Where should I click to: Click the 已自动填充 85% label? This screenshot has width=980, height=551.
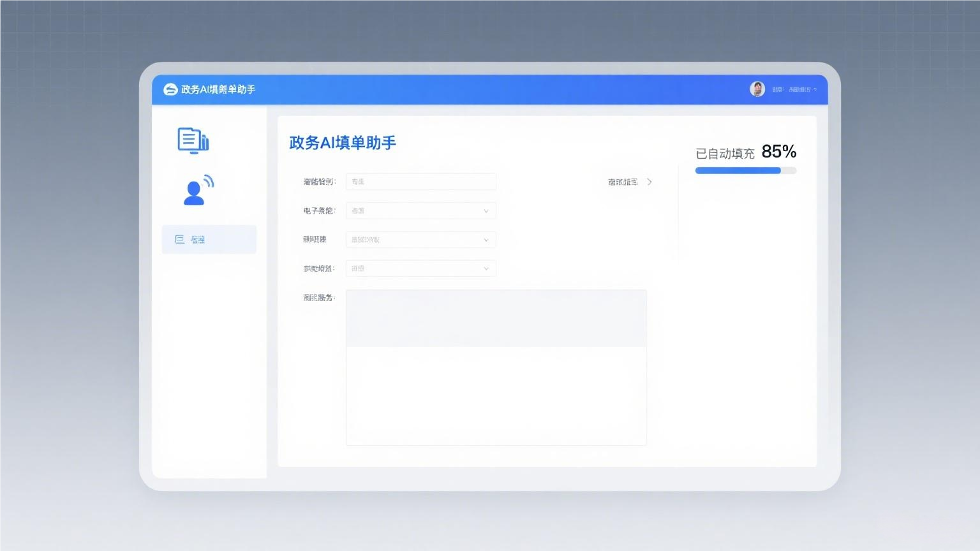click(x=745, y=152)
